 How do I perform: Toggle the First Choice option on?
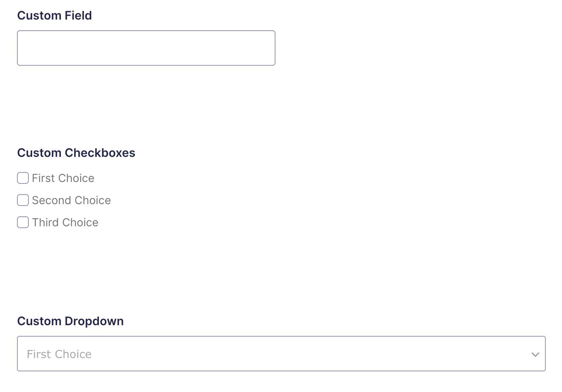click(23, 178)
